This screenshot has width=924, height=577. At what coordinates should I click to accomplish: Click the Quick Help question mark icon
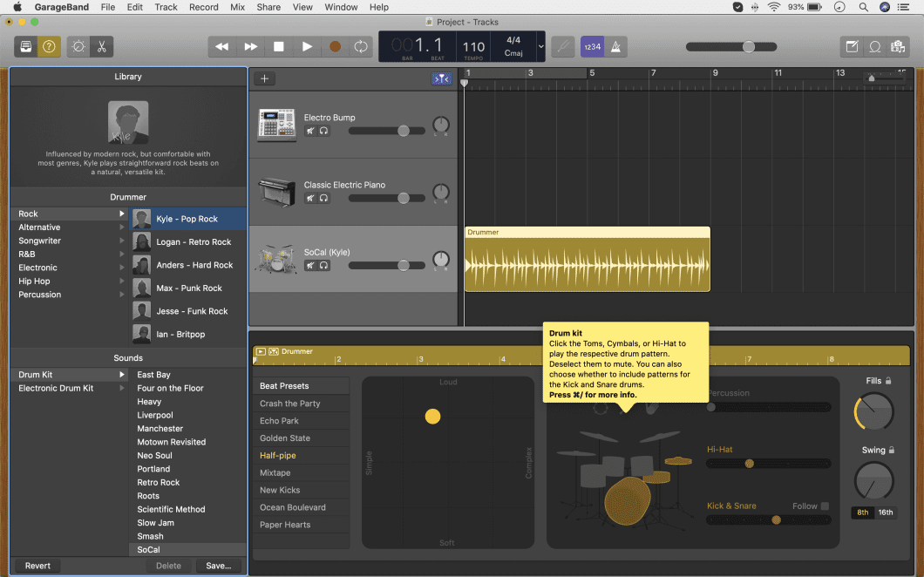(49, 46)
